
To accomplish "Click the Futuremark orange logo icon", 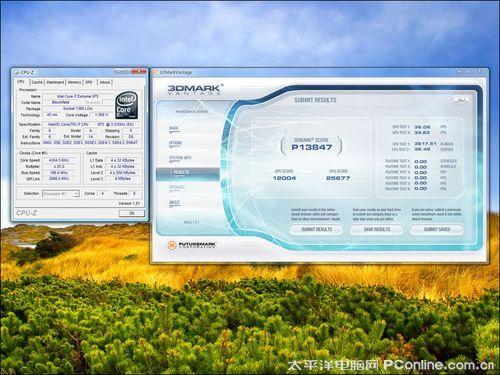I will click(172, 245).
